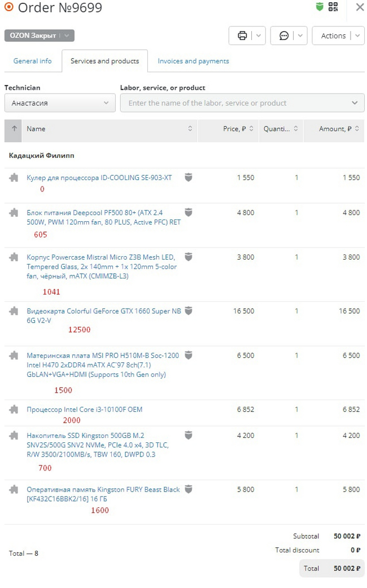Screen dimensions: 367x588
Task: Click the QR code icon
Action: point(333,7)
